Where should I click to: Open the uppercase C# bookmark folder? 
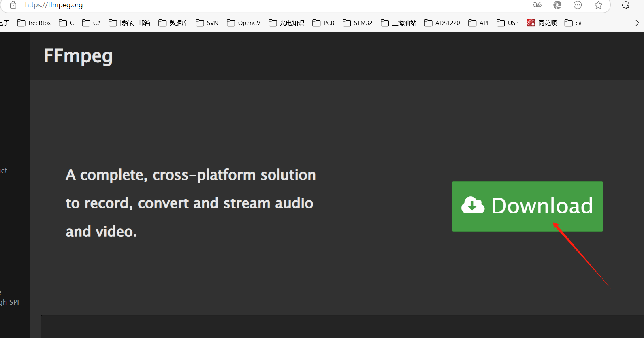point(91,23)
